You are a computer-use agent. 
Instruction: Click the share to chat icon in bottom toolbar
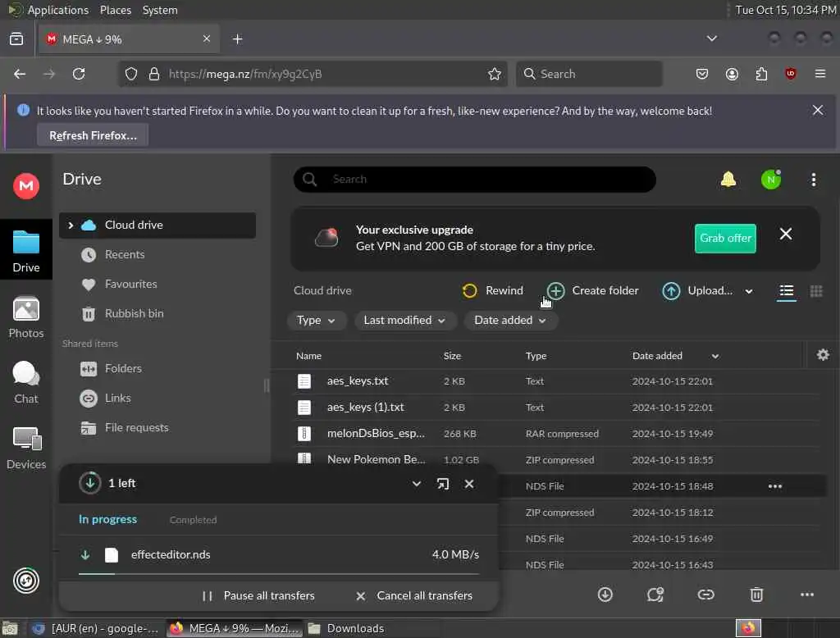pyautogui.click(x=655, y=595)
